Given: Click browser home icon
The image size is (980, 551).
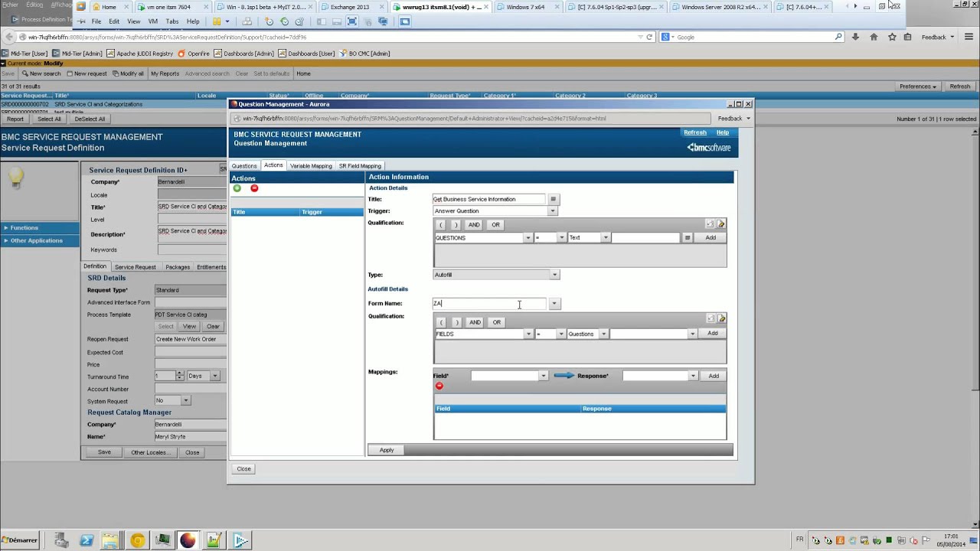Looking at the screenshot, I should click(x=874, y=37).
